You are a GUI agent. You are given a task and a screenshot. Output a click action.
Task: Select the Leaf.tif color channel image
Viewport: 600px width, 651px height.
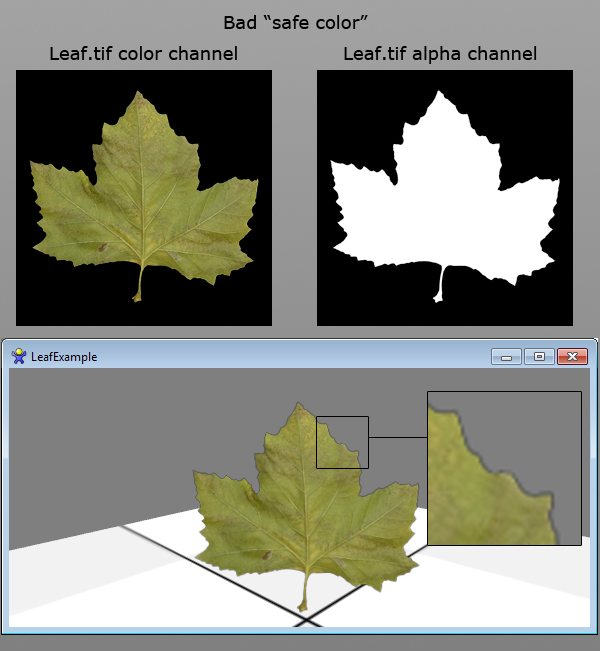[144, 197]
